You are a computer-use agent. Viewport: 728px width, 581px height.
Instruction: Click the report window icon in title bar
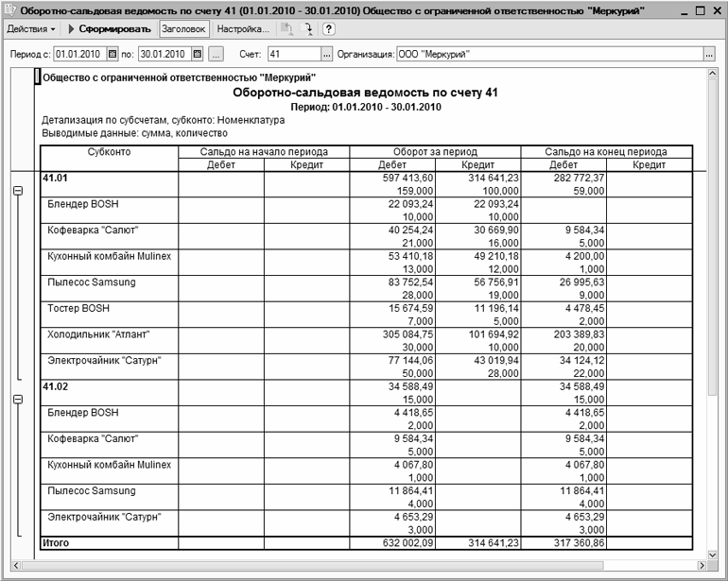click(10, 9)
